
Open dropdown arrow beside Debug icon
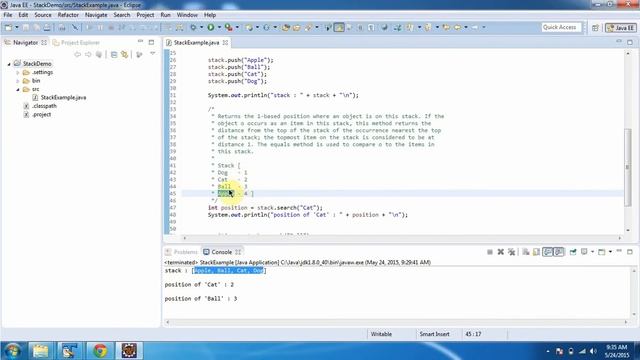point(202,27)
